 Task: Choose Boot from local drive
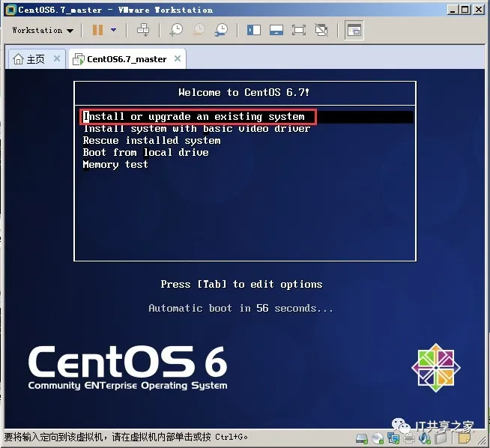(x=145, y=153)
